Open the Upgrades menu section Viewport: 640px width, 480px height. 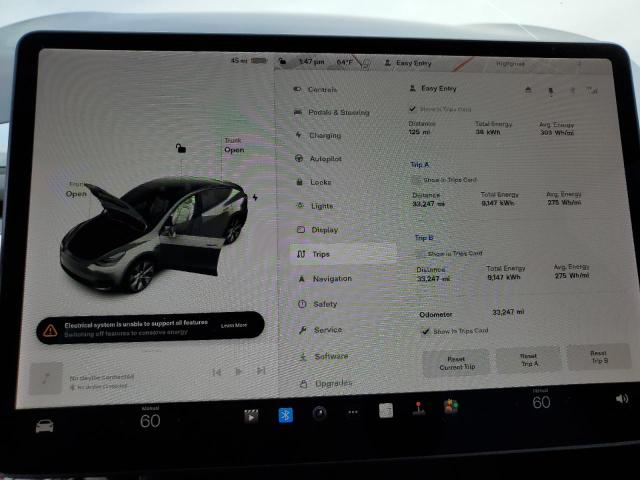pyautogui.click(x=326, y=383)
